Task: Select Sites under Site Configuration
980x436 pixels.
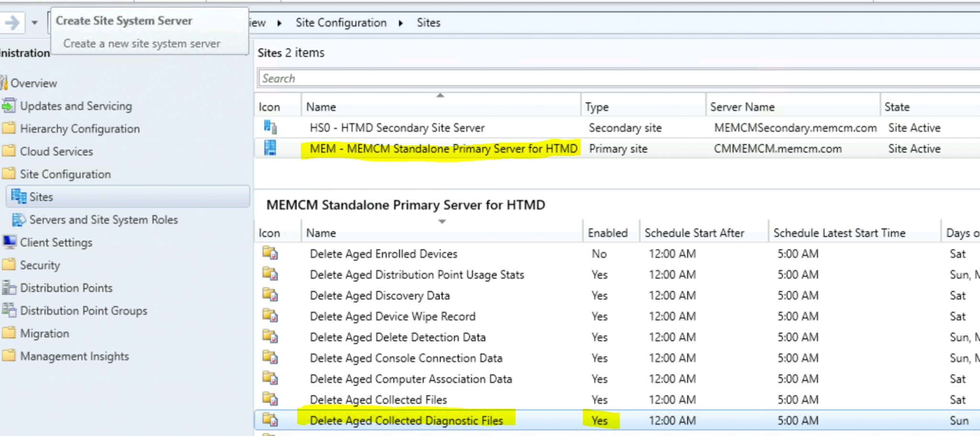Action: 41,197
